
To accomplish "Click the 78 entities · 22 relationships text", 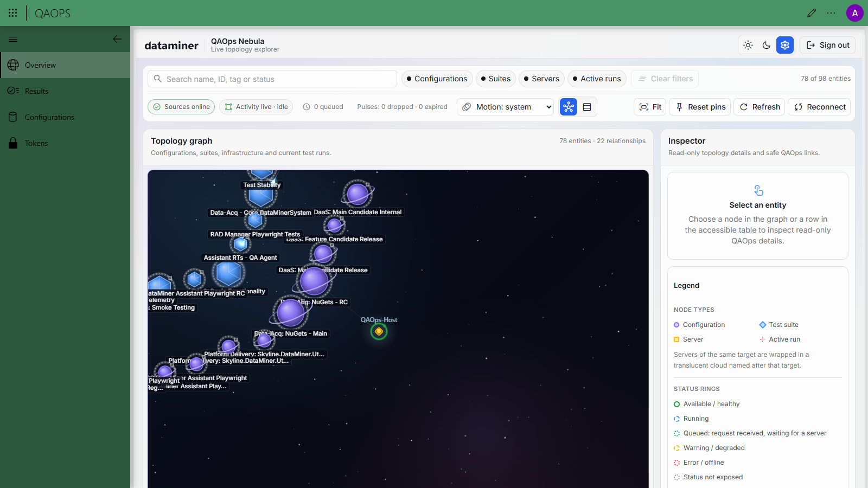I will (603, 141).
